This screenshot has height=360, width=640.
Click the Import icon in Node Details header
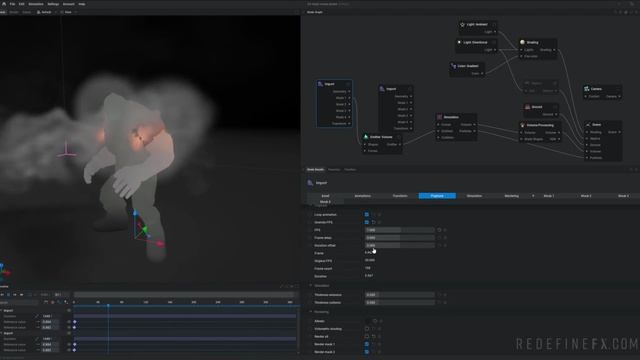tap(310, 183)
